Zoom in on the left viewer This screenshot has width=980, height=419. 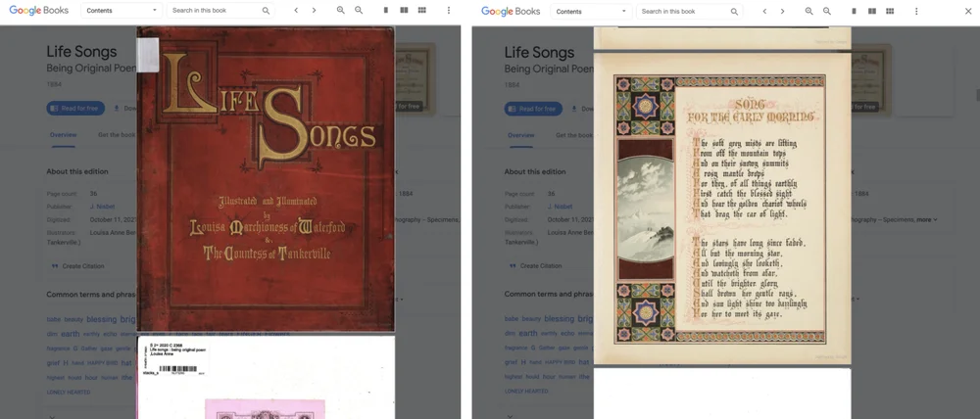tap(341, 11)
